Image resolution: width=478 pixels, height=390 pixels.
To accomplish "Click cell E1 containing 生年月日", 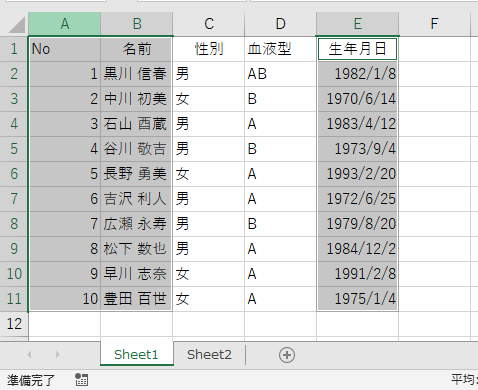I will pyautogui.click(x=357, y=49).
